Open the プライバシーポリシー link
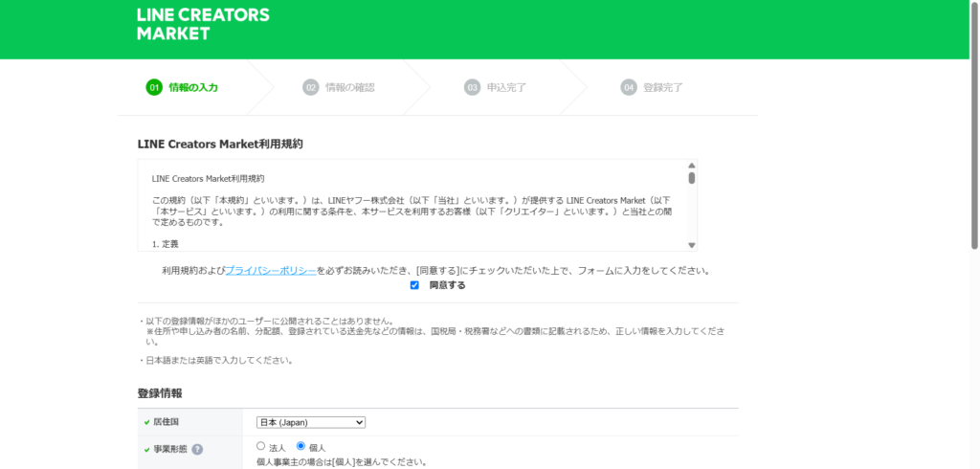The image size is (980, 469). [271, 271]
